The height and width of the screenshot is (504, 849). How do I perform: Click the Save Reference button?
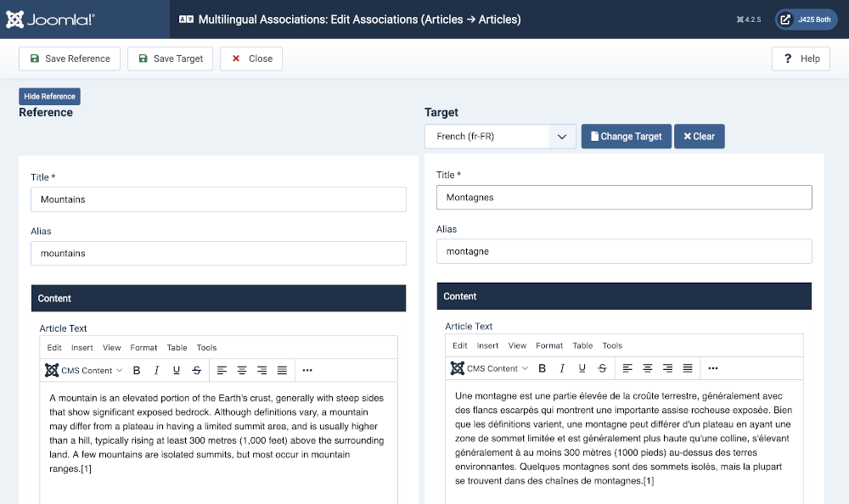(69, 59)
